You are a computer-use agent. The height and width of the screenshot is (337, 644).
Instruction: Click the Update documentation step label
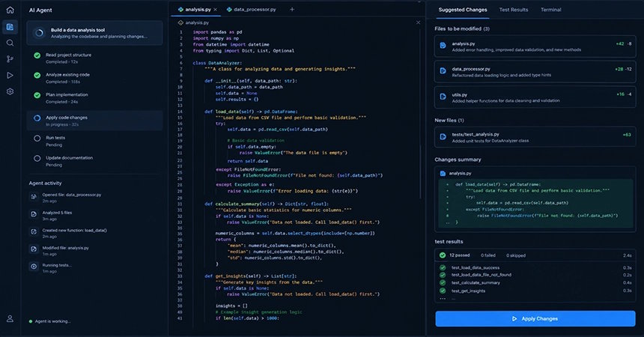click(70, 158)
